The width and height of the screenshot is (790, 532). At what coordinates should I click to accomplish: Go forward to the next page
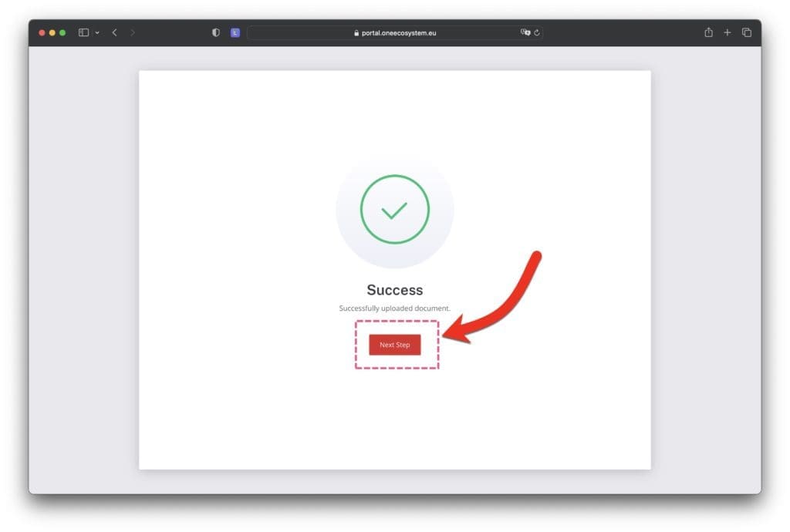(133, 32)
